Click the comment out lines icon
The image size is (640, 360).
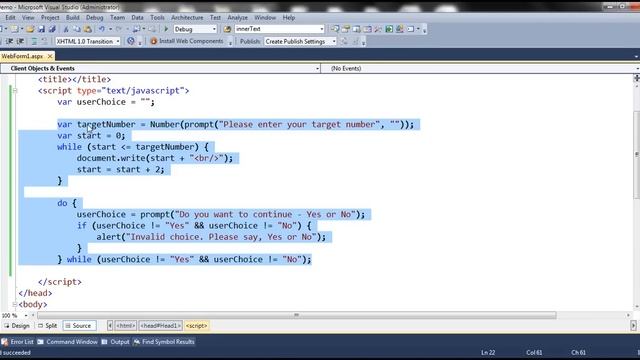click(34, 41)
